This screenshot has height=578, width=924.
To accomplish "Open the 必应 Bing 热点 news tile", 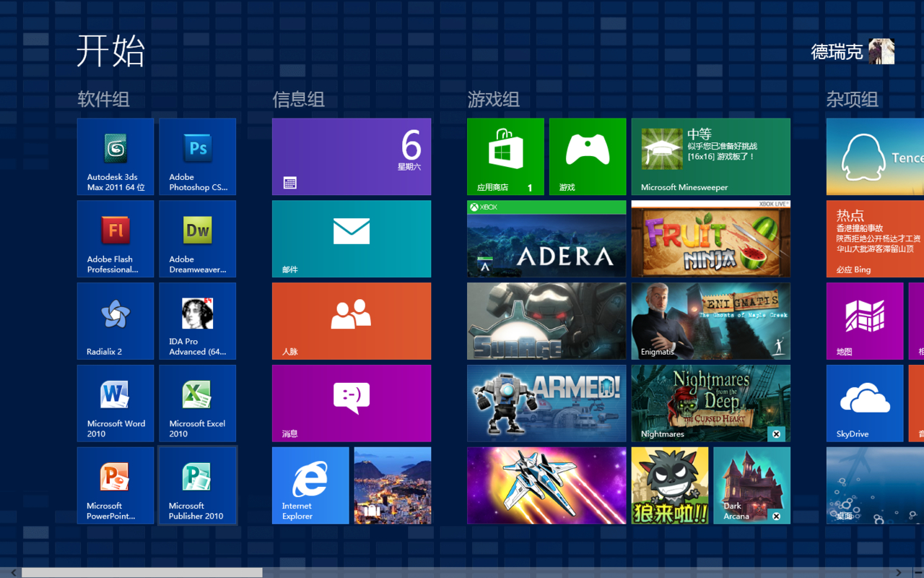I will click(x=875, y=239).
